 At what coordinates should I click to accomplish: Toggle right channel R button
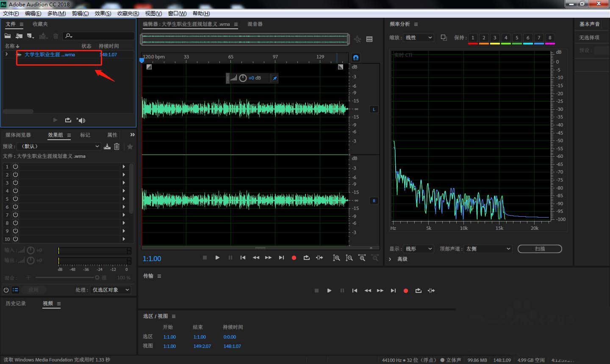[x=374, y=201]
